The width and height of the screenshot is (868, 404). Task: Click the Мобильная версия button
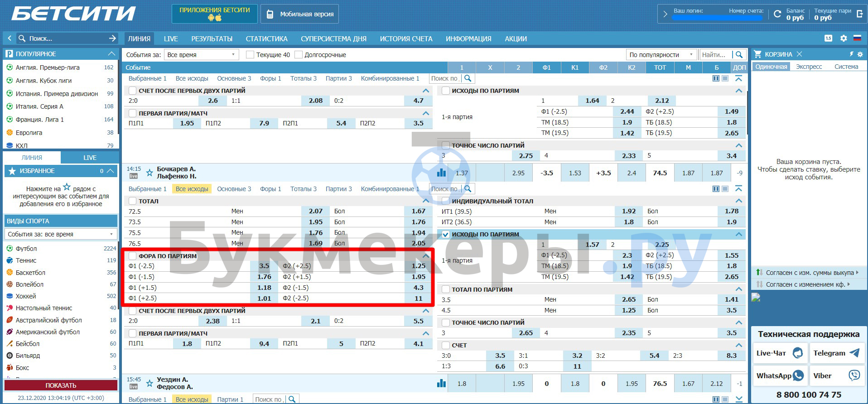(299, 14)
